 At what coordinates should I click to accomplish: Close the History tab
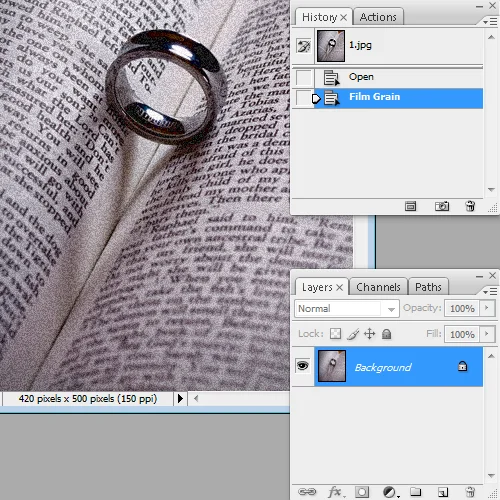coord(344,17)
